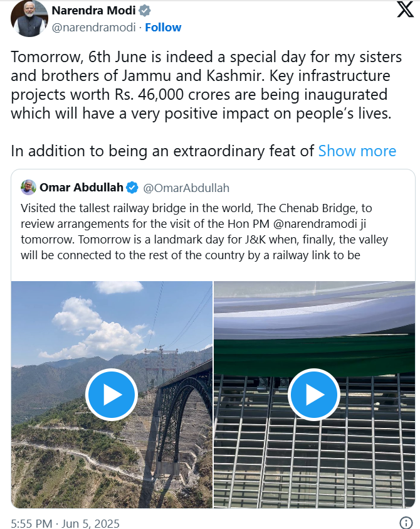Follow Narendra Modi
420x529 pixels.
(x=163, y=28)
